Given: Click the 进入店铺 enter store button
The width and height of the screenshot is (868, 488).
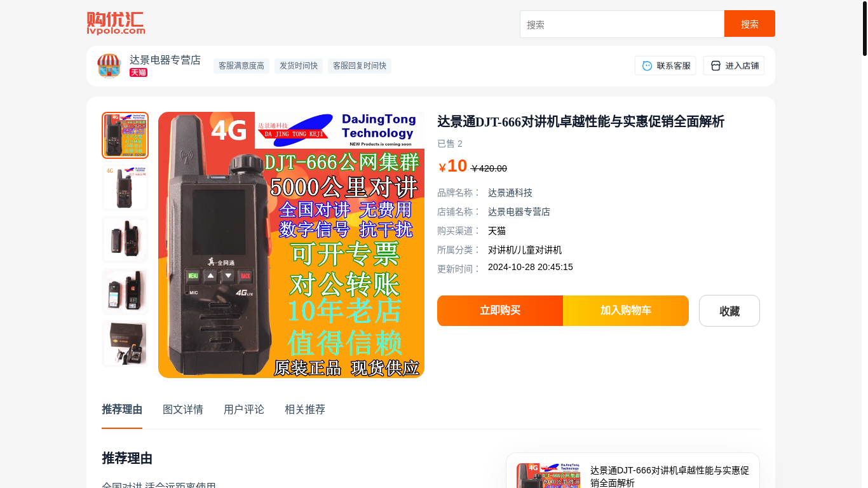Looking at the screenshot, I should pos(734,65).
